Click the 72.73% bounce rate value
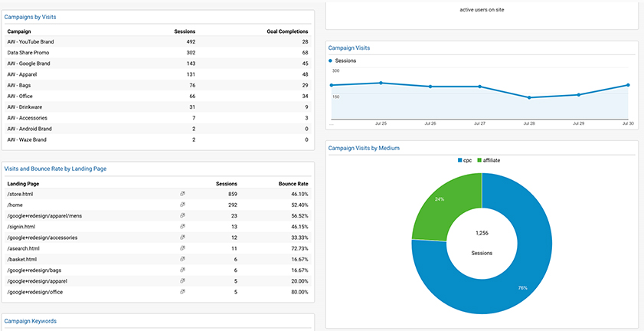644x331 pixels. pyautogui.click(x=300, y=248)
